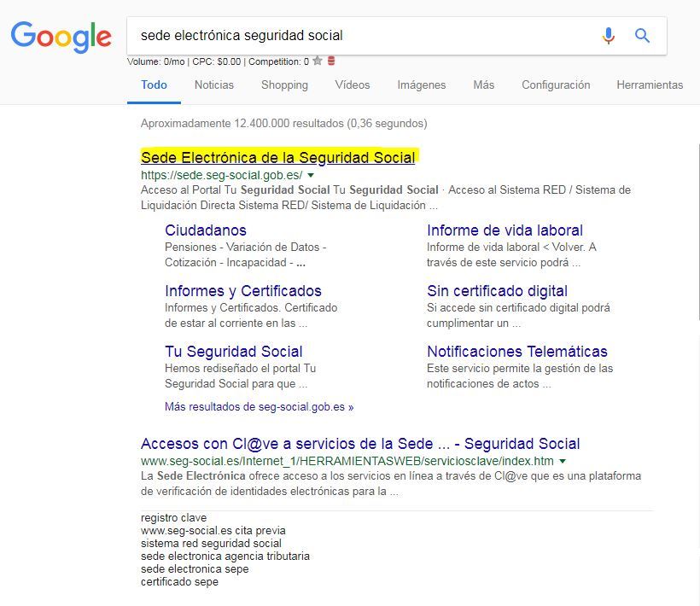Go to the Vídeos tab

click(x=353, y=84)
